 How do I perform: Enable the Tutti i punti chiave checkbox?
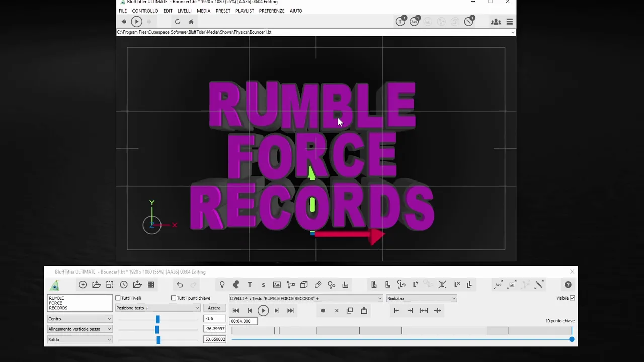point(174,298)
